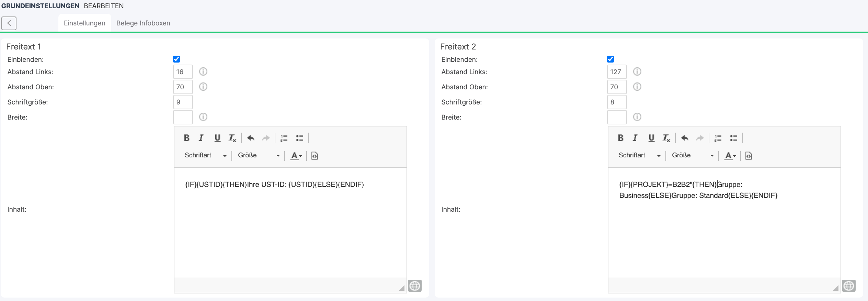
Task: Click the back arrow button
Action: point(9,23)
